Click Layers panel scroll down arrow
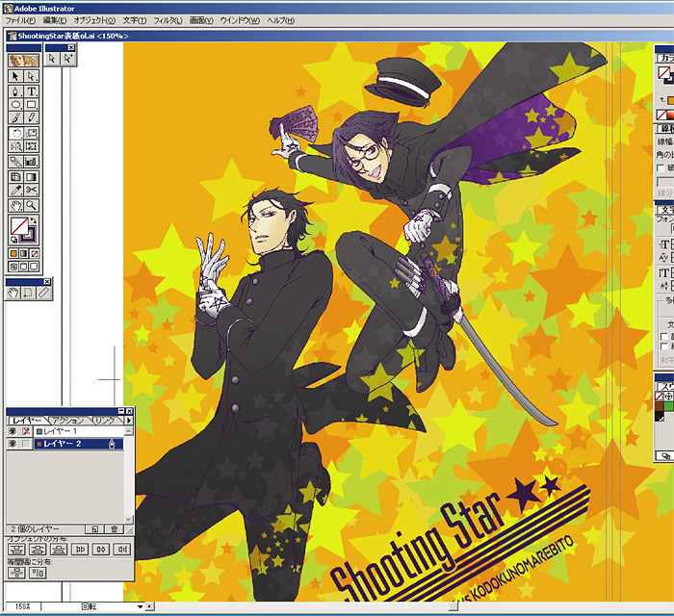The width and height of the screenshot is (674, 616). 128,520
